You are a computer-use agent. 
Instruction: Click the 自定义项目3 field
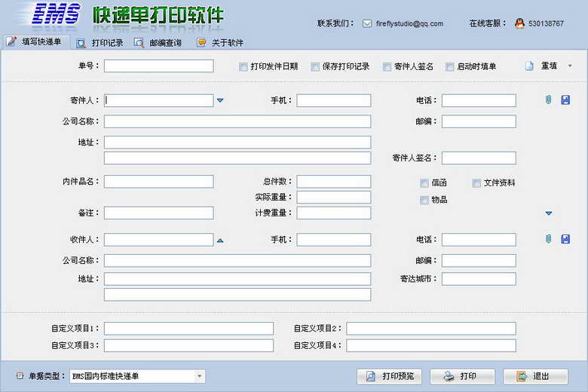pos(188,346)
